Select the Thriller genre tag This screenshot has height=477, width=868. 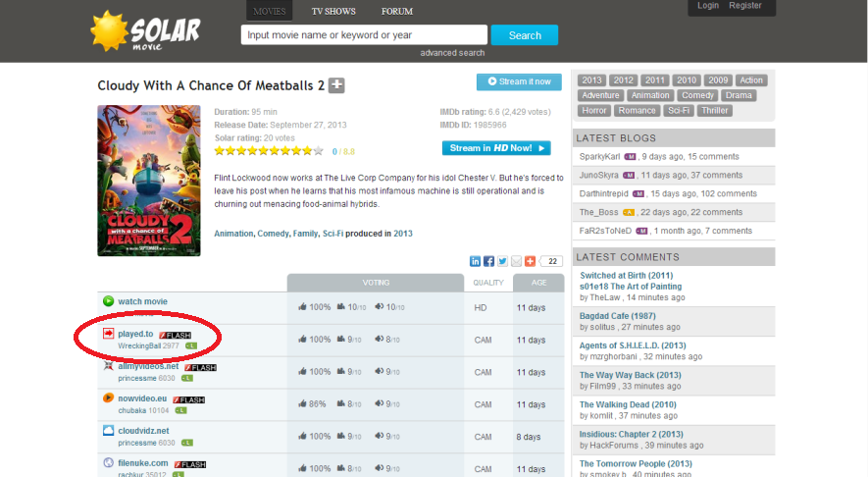[x=715, y=110]
